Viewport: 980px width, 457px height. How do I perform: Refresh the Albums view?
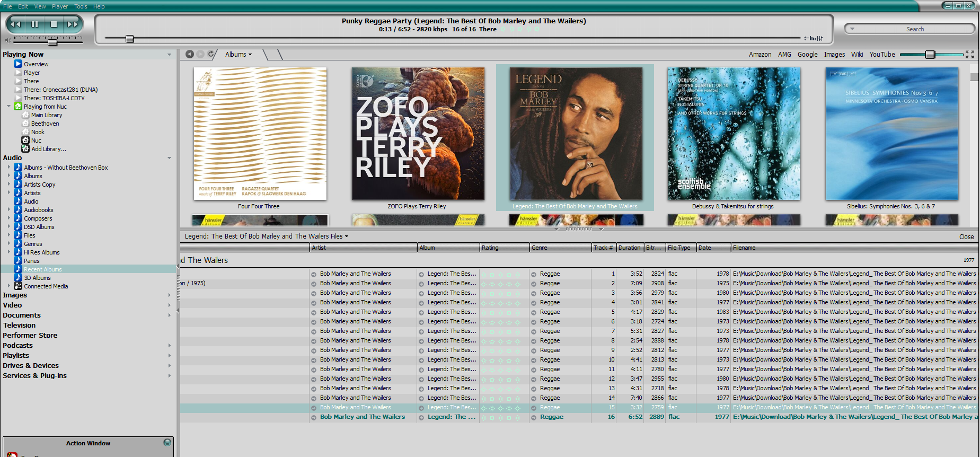click(210, 54)
